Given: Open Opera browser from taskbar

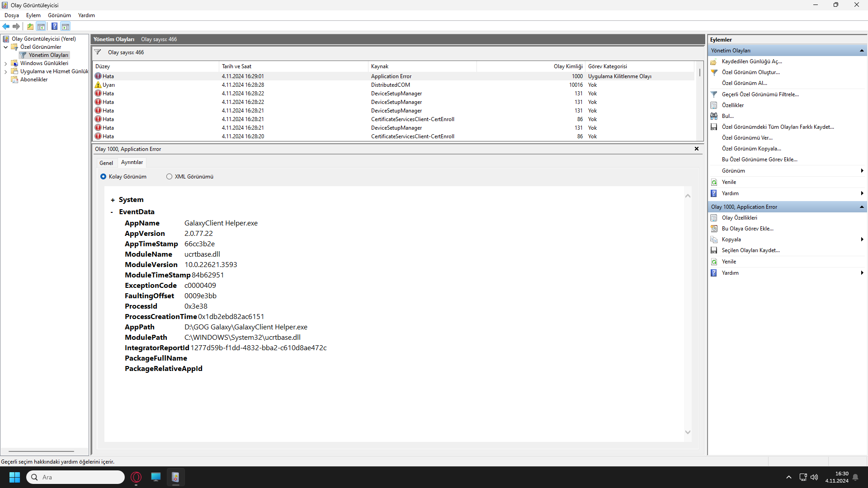Looking at the screenshot, I should point(136,477).
